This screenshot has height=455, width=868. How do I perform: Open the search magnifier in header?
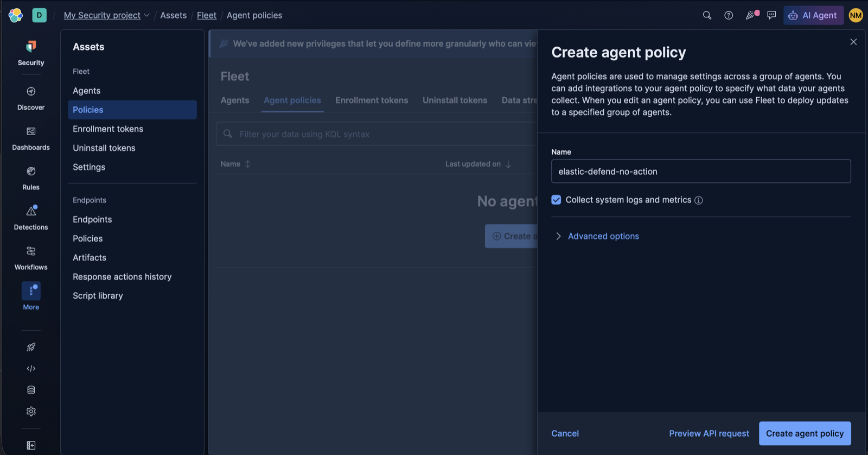(x=707, y=15)
